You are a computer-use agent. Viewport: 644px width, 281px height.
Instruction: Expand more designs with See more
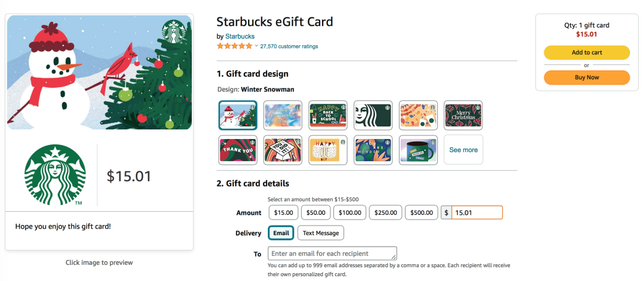[463, 150]
